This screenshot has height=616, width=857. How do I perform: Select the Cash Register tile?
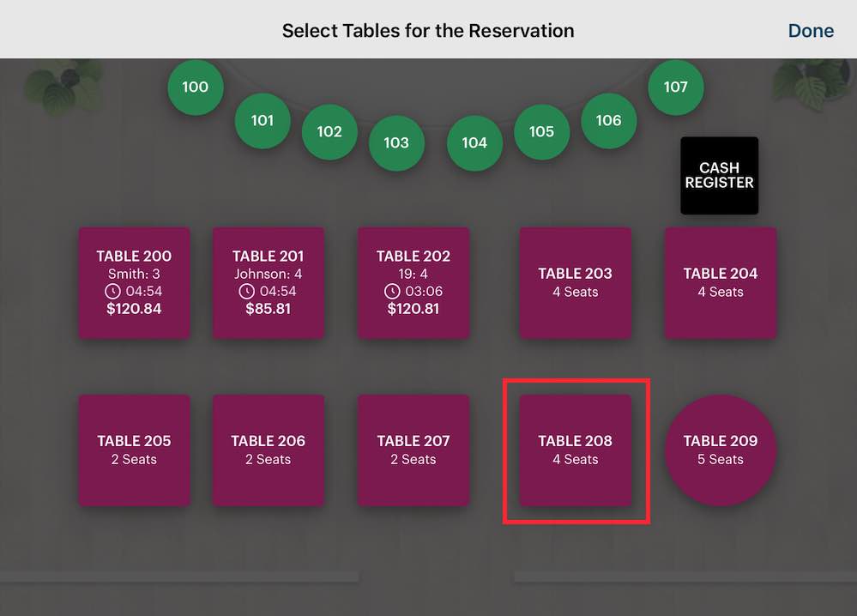[719, 176]
